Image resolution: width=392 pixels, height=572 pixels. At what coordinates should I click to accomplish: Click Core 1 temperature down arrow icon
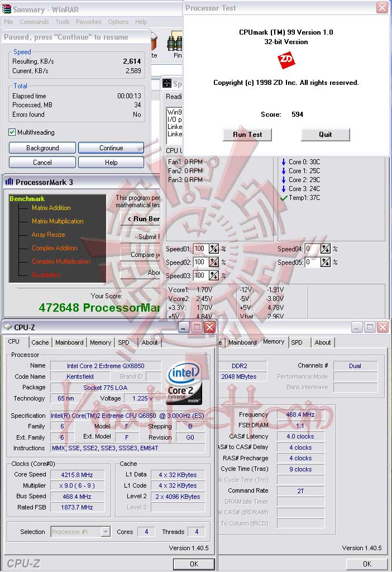click(283, 171)
